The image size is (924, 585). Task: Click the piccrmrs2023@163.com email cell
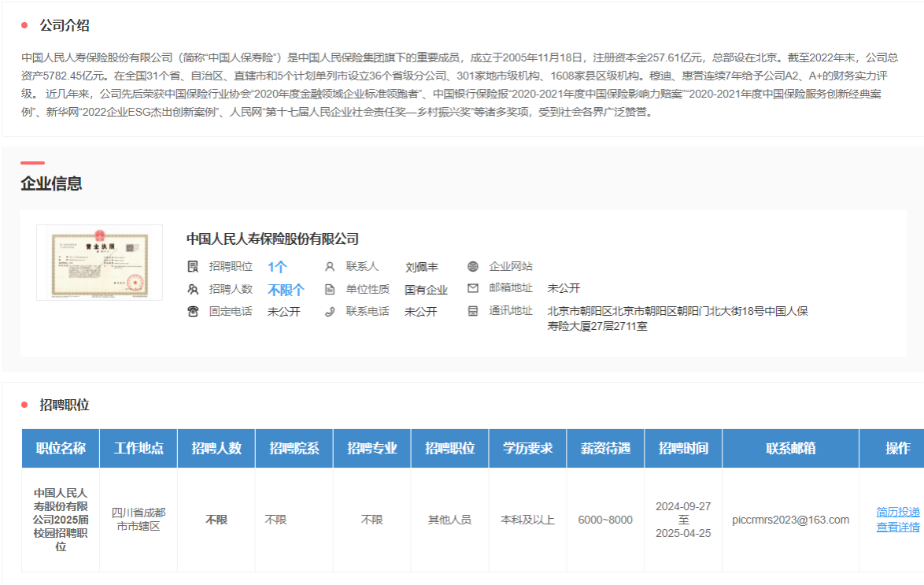click(x=791, y=520)
